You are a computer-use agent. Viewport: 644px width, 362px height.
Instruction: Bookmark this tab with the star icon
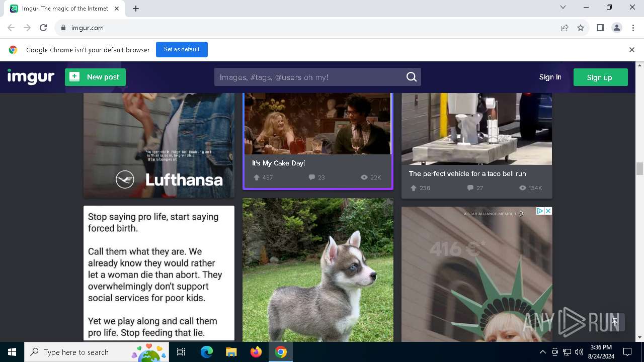[x=581, y=28]
